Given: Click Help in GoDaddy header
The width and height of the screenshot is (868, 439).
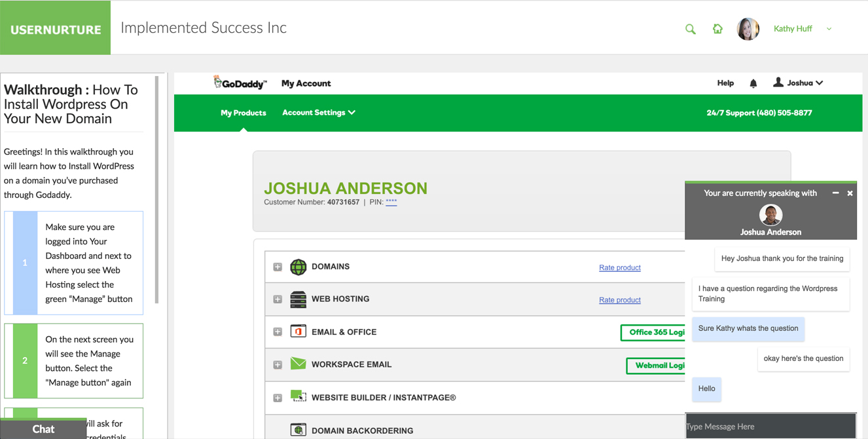Looking at the screenshot, I should [x=725, y=83].
